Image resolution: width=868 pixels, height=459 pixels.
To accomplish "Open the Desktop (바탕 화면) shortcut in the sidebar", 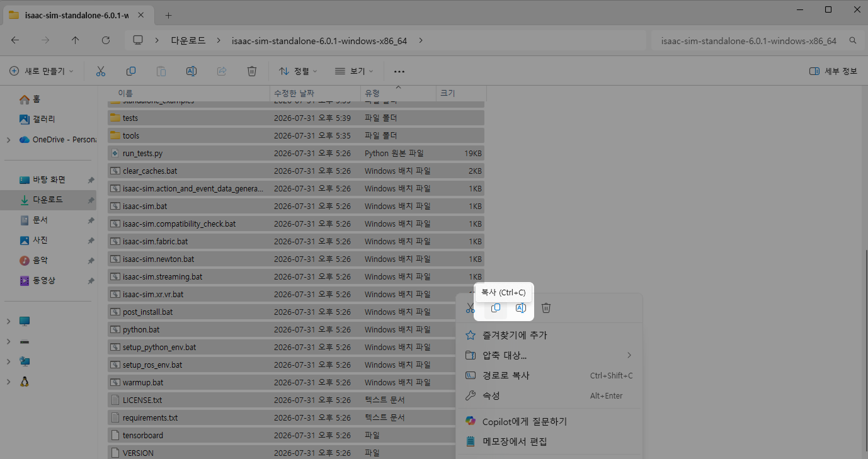I will click(x=49, y=179).
